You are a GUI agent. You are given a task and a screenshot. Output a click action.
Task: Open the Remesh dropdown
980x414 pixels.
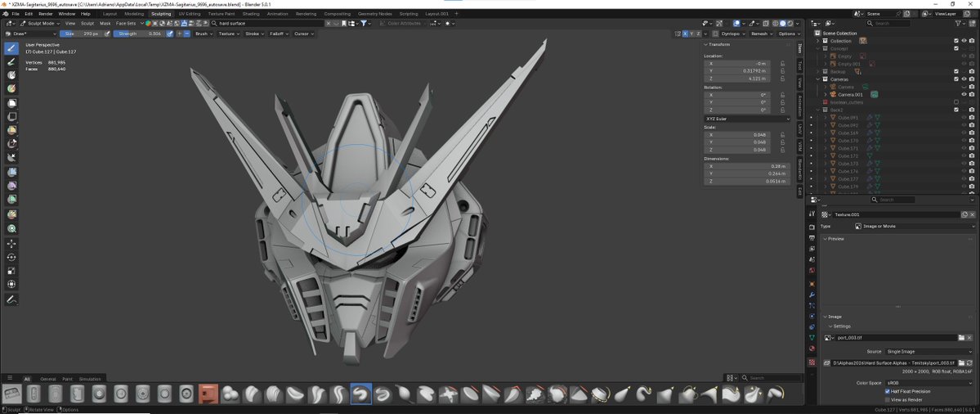point(761,34)
